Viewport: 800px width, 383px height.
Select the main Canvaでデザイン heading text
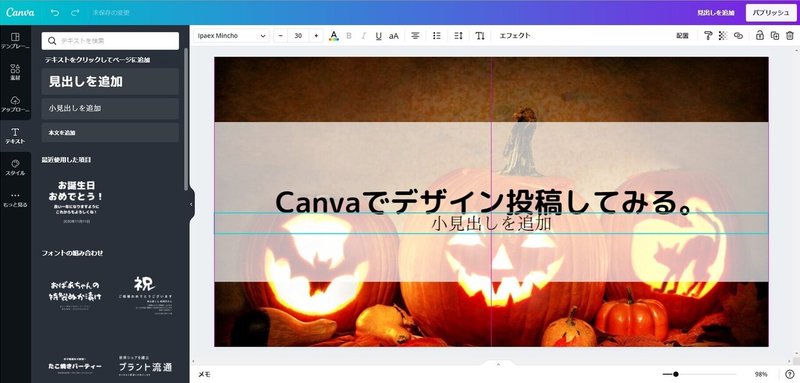click(485, 202)
